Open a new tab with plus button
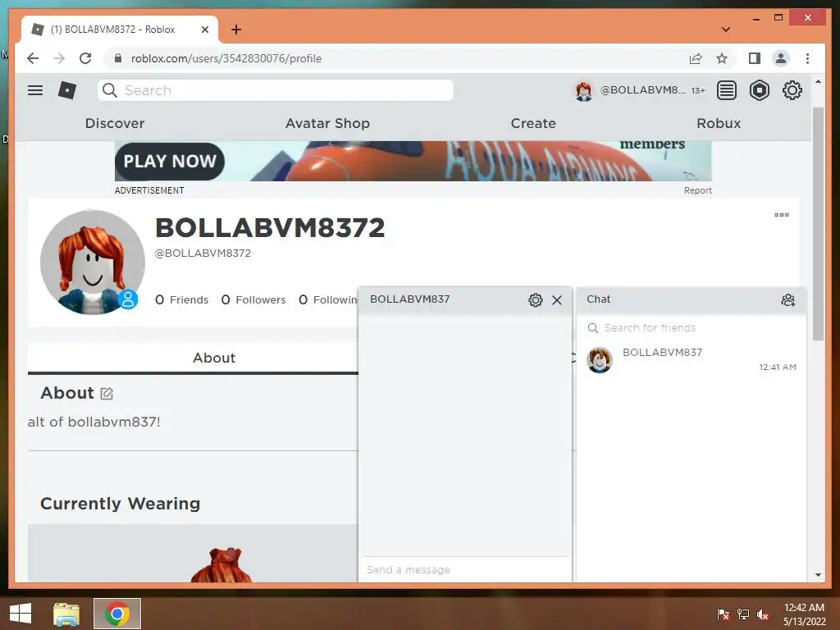The image size is (840, 630). click(x=236, y=30)
